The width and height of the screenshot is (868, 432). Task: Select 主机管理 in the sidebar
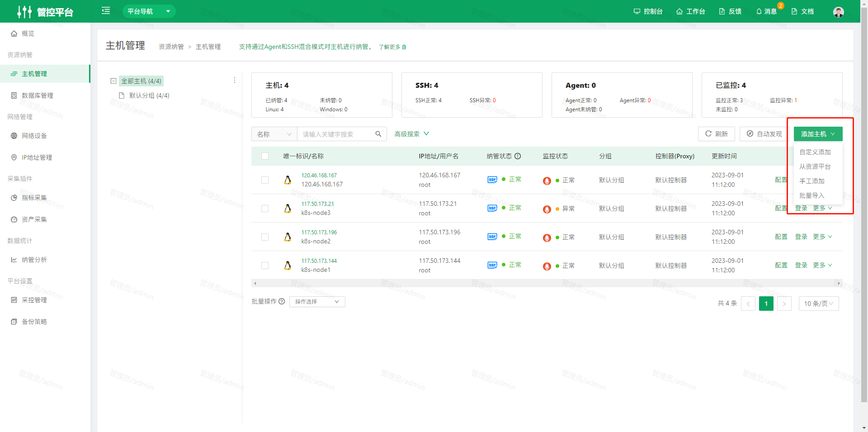45,74
